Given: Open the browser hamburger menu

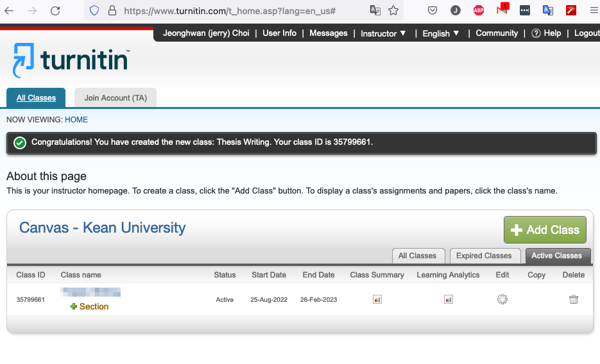Looking at the screenshot, I should pyautogui.click(x=594, y=11).
